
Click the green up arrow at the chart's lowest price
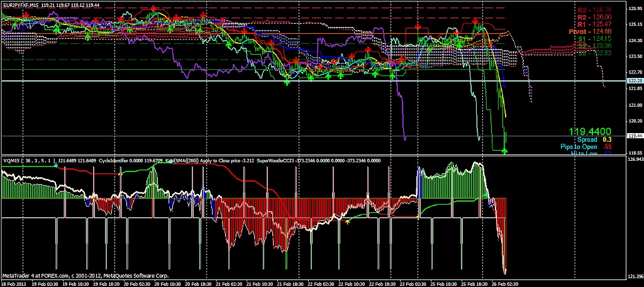point(505,150)
